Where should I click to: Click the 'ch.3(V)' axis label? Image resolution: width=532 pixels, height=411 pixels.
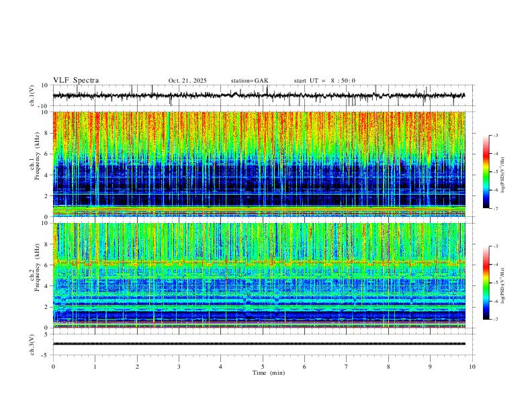(x=32, y=345)
